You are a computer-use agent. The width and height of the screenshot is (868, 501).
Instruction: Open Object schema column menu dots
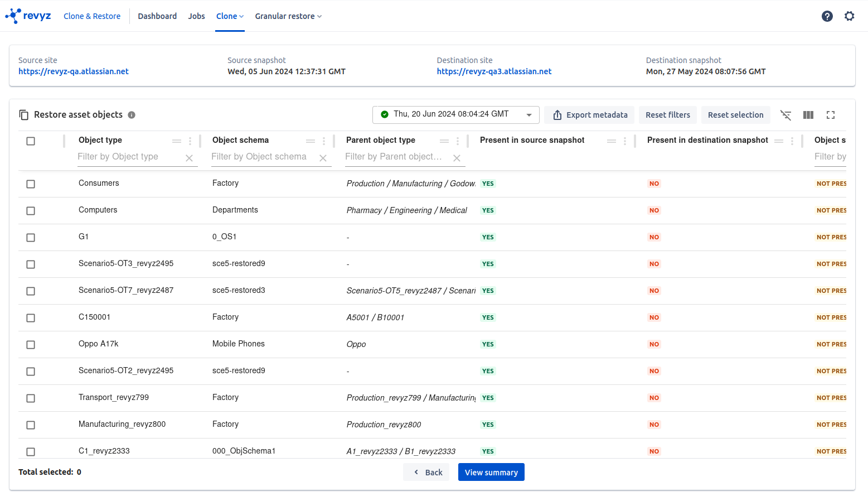point(324,141)
